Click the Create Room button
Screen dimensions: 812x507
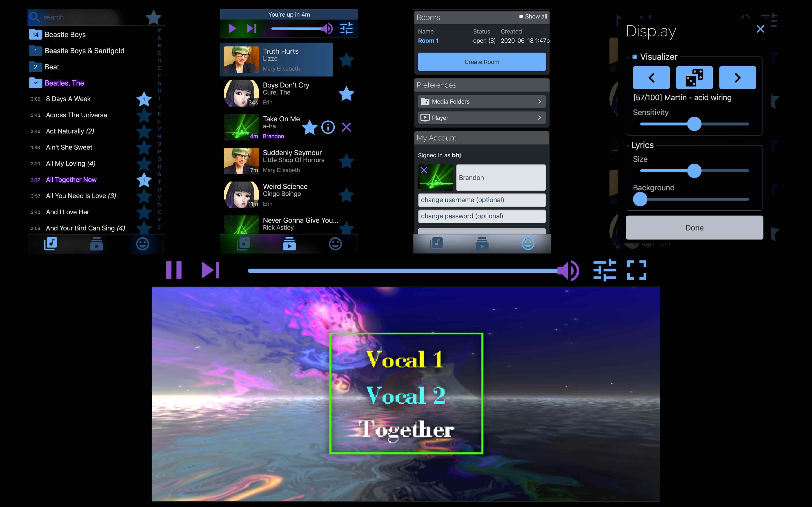(x=481, y=61)
